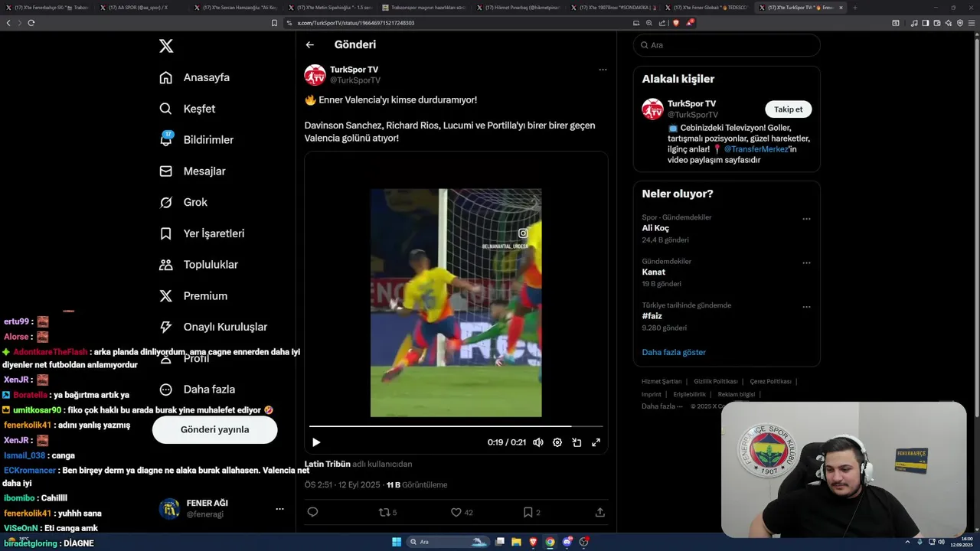This screenshot has width=980, height=551.
Task: Open more options for Kanat trend
Action: (806, 263)
